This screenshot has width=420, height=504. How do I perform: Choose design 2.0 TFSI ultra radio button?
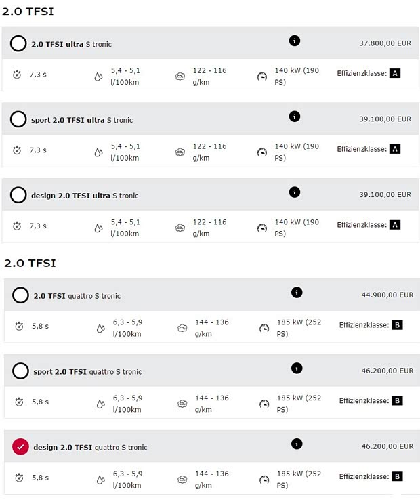click(x=18, y=196)
